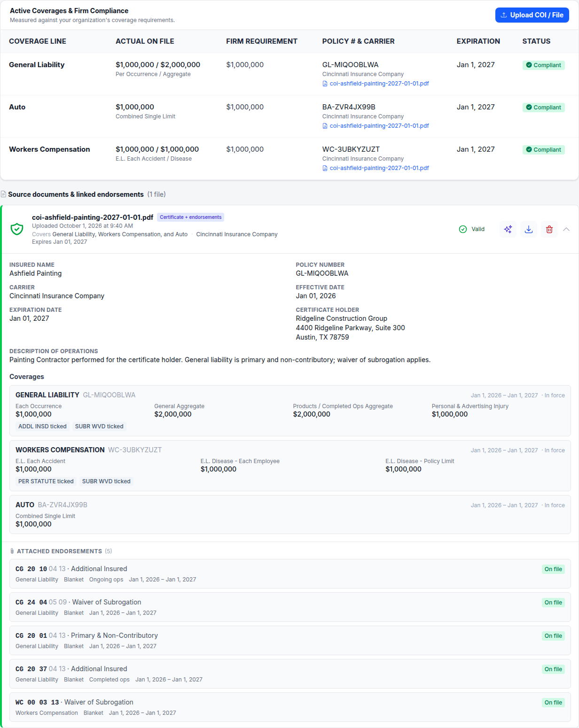Viewport: 579px width, 728px height.
Task: Click the Auto row Compliant badge
Action: tap(544, 108)
